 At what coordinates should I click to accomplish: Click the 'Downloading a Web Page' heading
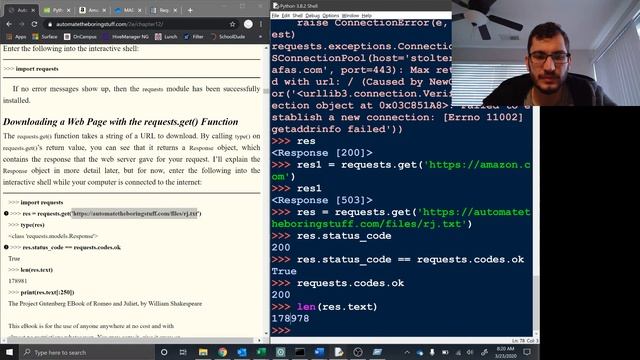(x=120, y=122)
